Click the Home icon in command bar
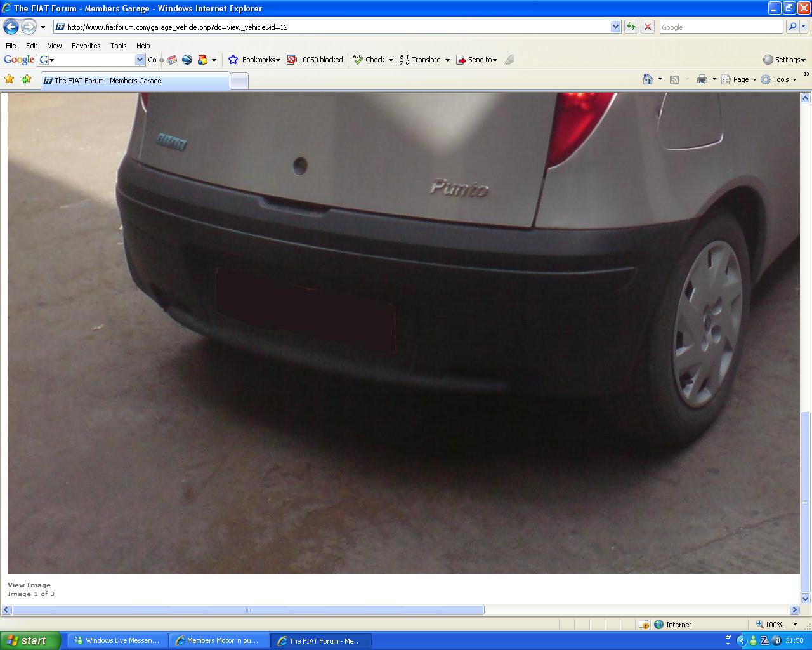 point(648,79)
